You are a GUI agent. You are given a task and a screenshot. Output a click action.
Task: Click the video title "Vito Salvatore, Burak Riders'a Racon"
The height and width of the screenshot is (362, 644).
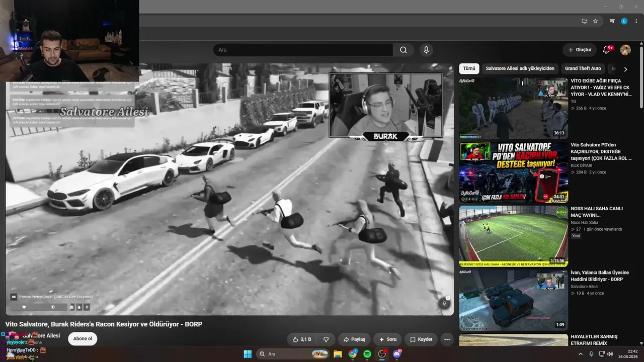point(104,324)
